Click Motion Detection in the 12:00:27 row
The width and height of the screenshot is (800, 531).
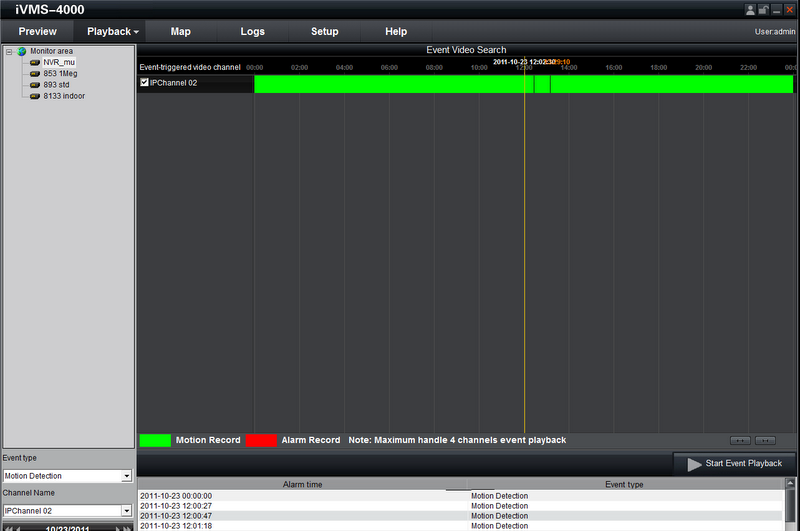tap(499, 506)
